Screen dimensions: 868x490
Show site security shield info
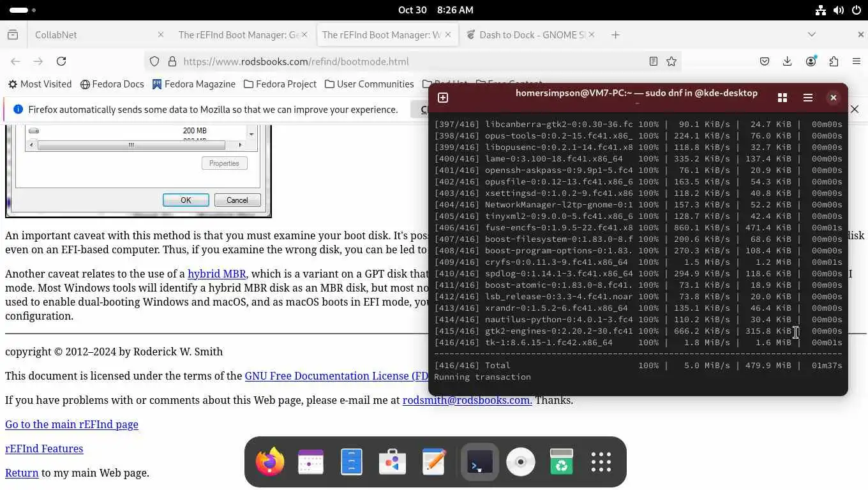coord(154,61)
